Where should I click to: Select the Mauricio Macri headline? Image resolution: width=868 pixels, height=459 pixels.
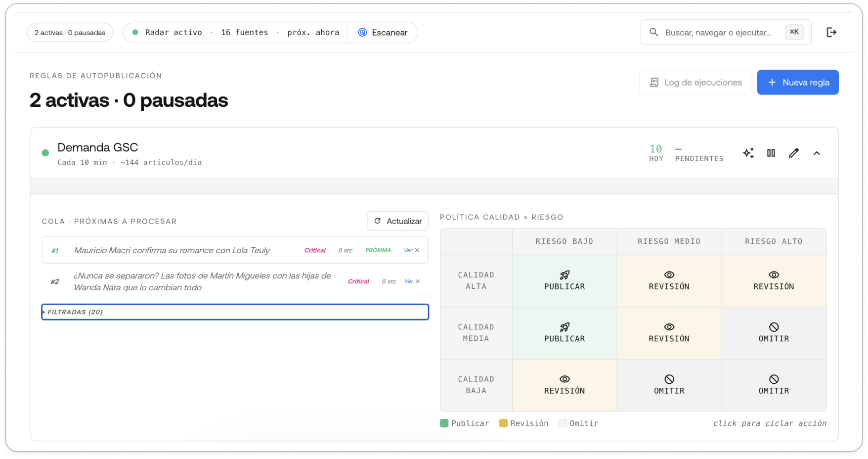pyautogui.click(x=172, y=250)
